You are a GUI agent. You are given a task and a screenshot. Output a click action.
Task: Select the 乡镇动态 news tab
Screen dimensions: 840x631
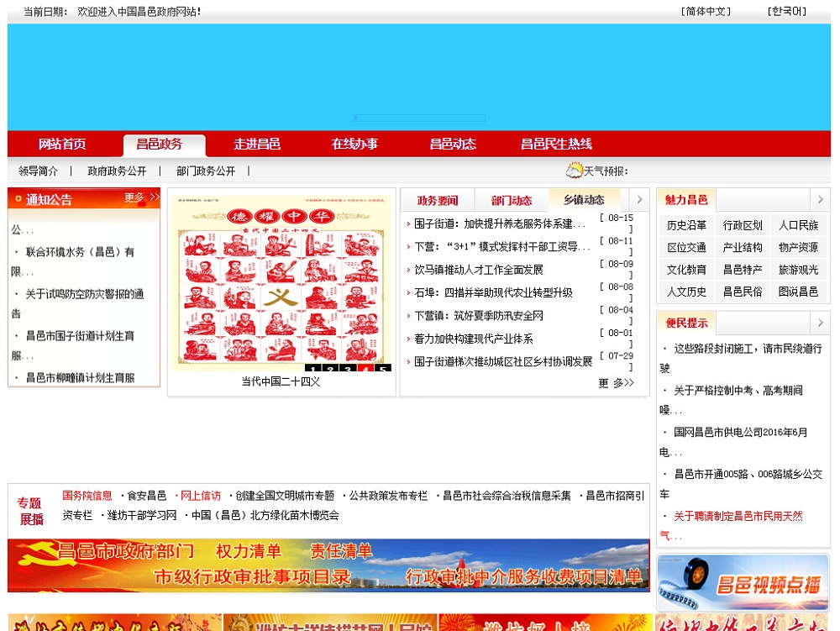[584, 200]
